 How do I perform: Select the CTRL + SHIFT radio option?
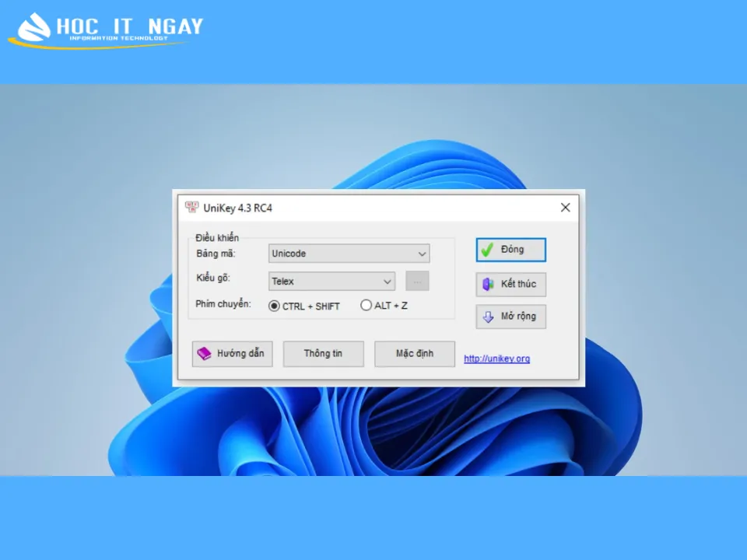[304, 306]
